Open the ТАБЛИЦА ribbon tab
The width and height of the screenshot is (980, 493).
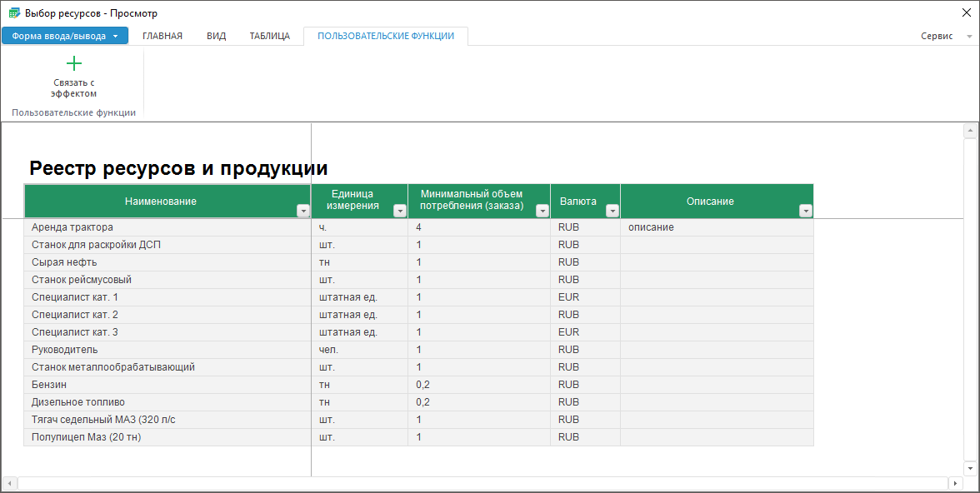270,36
